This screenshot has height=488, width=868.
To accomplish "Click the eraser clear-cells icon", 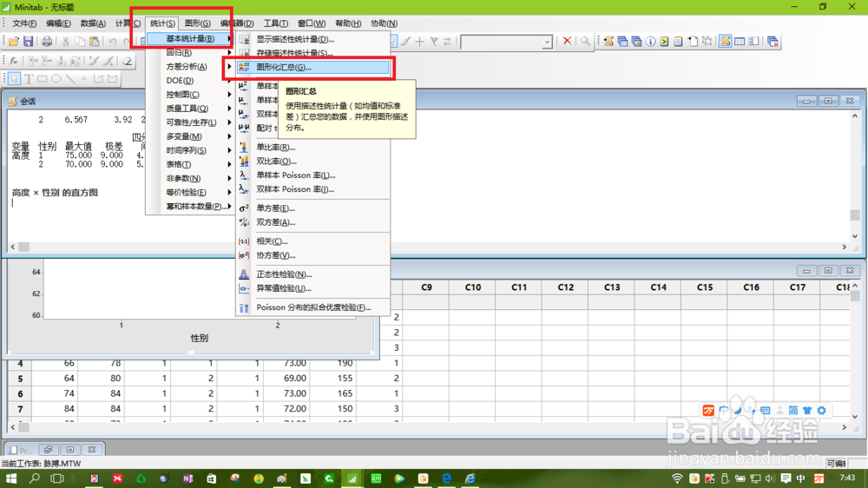I will [x=128, y=61].
